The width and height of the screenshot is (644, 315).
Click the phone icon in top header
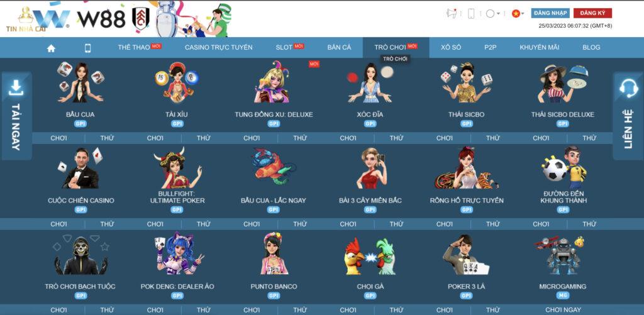pyautogui.click(x=470, y=13)
